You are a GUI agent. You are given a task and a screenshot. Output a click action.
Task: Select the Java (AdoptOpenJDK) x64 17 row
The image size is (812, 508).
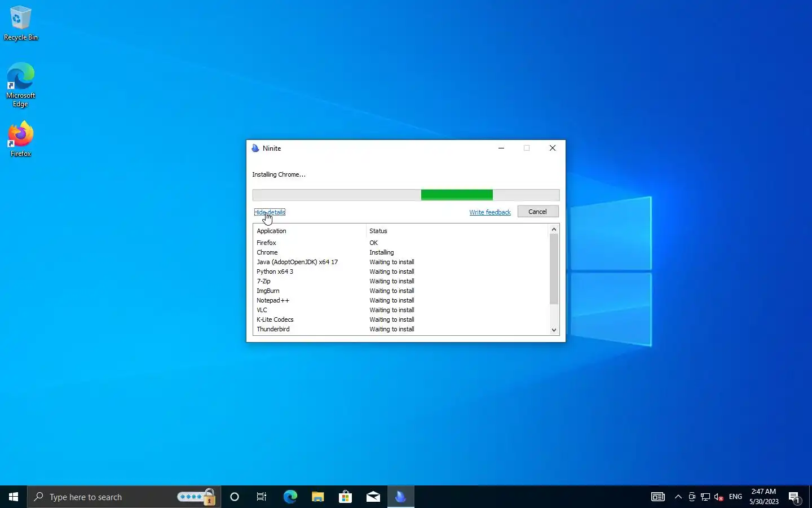(x=401, y=262)
